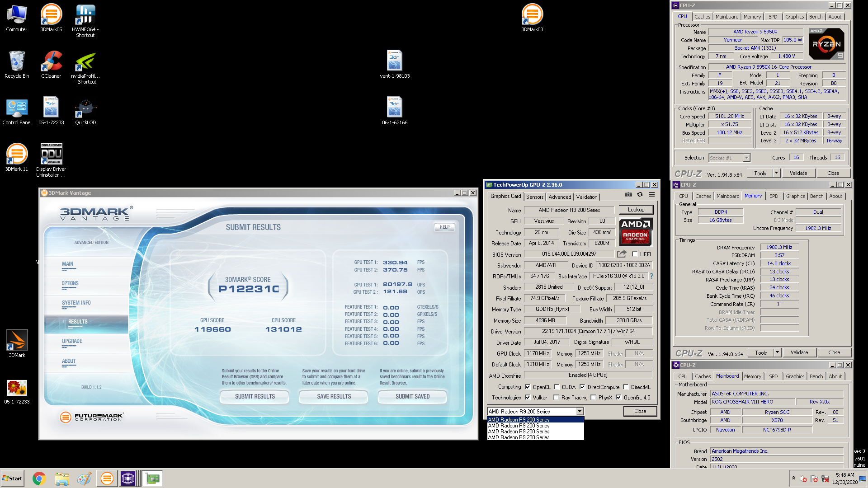Select the 05-1-72233 result file icon beside Control Panel
This screenshot has height=488, width=868.
click(51, 111)
